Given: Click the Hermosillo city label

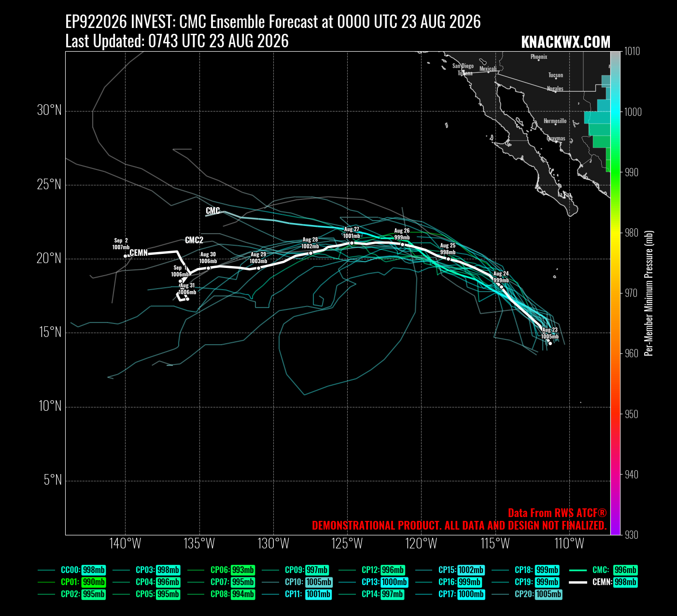Looking at the screenshot, I should tap(555, 121).
